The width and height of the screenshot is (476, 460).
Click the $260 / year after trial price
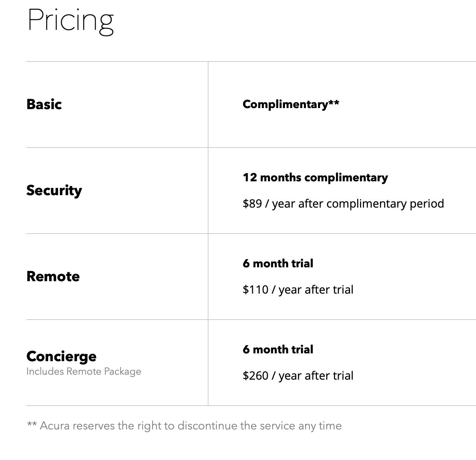click(298, 376)
